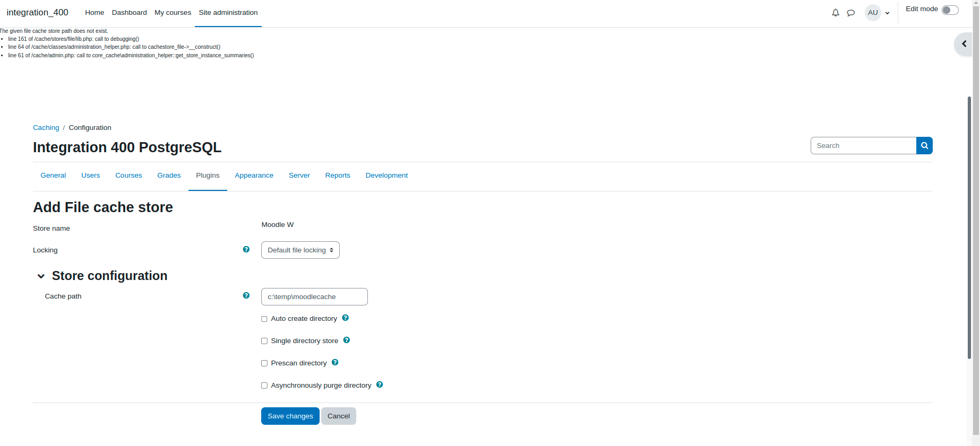Open the Development tab

coord(386,176)
